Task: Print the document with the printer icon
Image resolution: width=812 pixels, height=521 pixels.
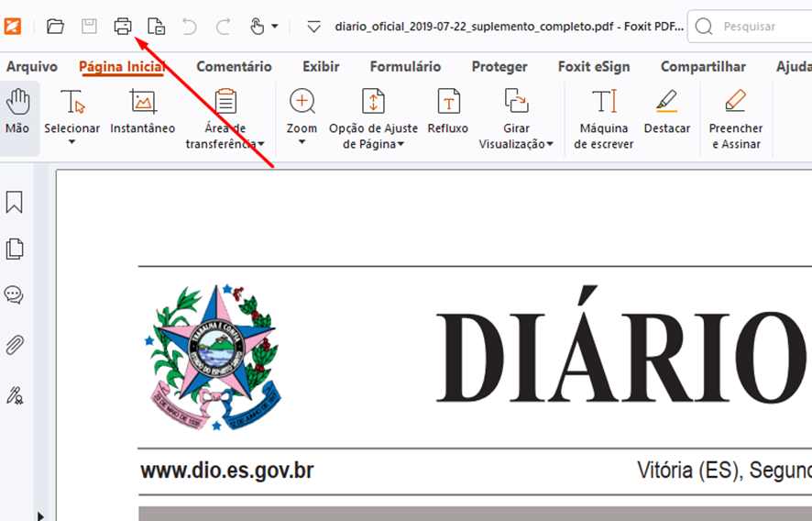Action: pyautogui.click(x=123, y=26)
